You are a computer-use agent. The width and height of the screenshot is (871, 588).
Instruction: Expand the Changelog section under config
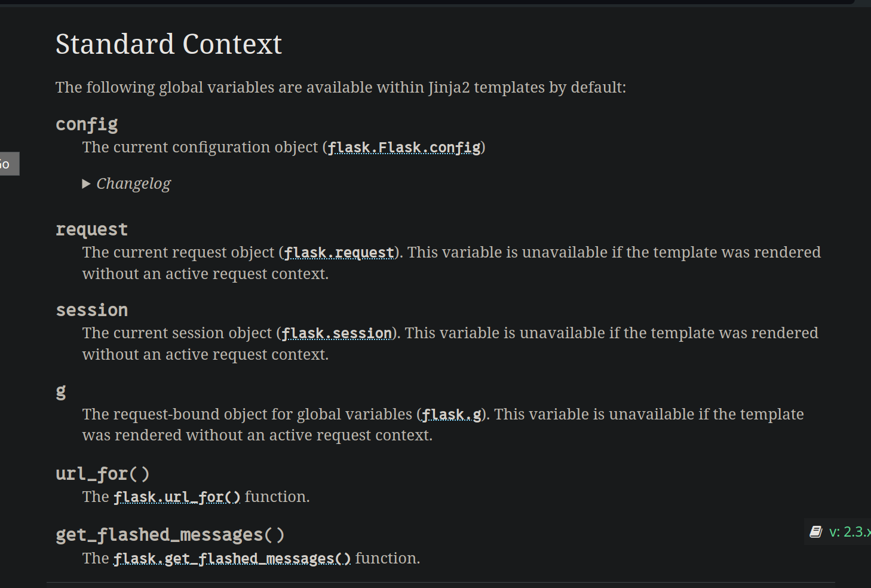133,183
